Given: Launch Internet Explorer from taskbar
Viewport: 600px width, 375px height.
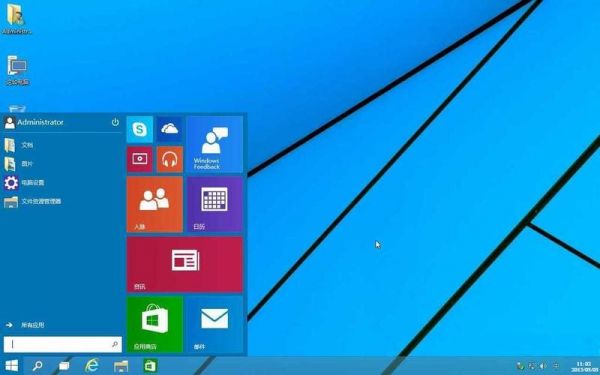Looking at the screenshot, I should [x=92, y=366].
